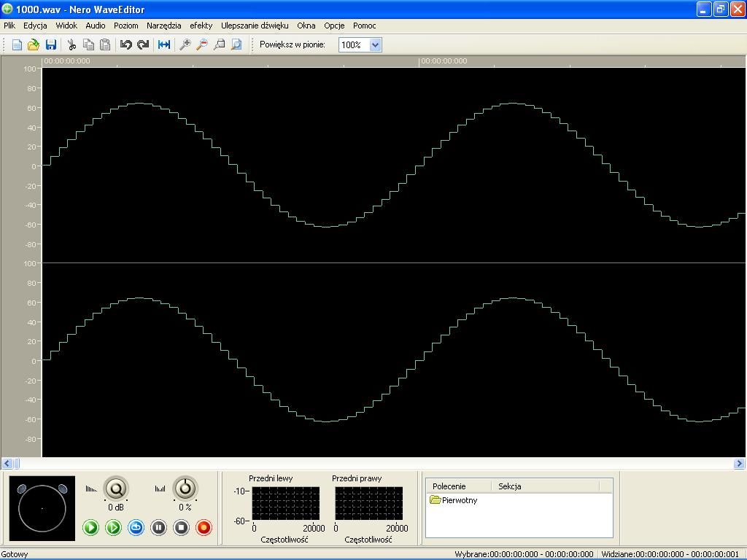Image resolution: width=747 pixels, height=560 pixels.
Task: Undo the last action
Action: (125, 44)
